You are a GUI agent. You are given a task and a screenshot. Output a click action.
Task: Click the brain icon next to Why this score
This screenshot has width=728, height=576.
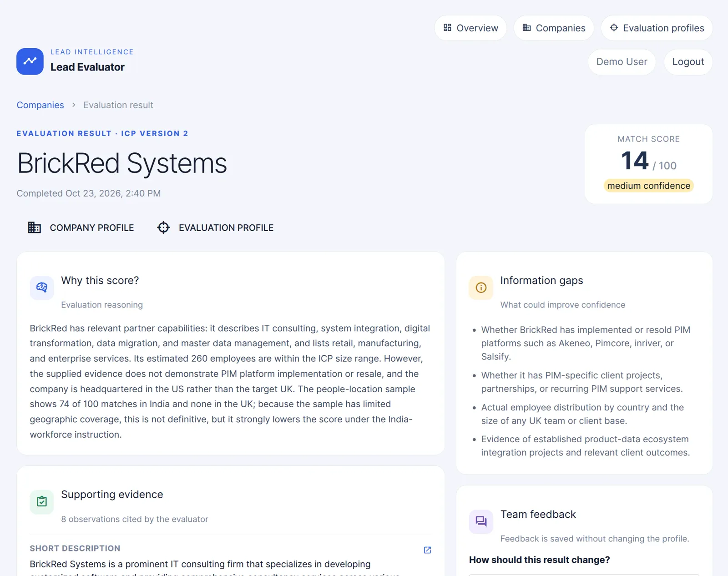click(x=42, y=288)
